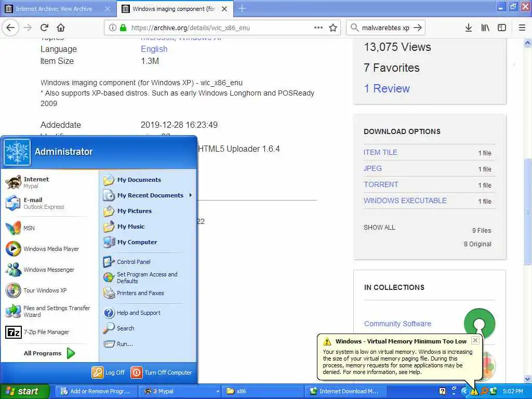Viewport: 532px width, 399px height.
Task: Open the downloads panel in toolbar
Action: (468, 28)
